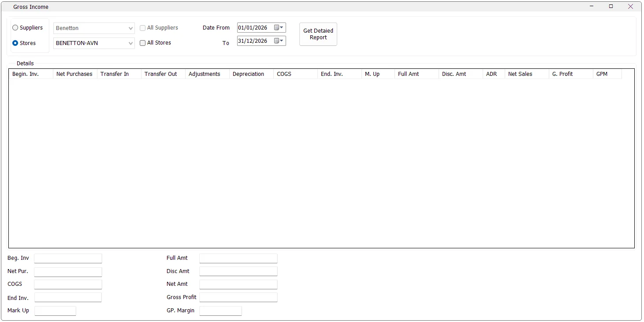Focus the Beg. Inv summary field
Image resolution: width=644 pixels, height=322 pixels.
tap(68, 258)
